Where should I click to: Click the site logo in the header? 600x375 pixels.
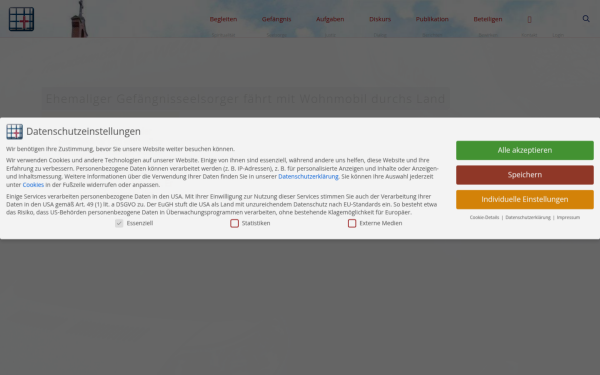pos(21,19)
